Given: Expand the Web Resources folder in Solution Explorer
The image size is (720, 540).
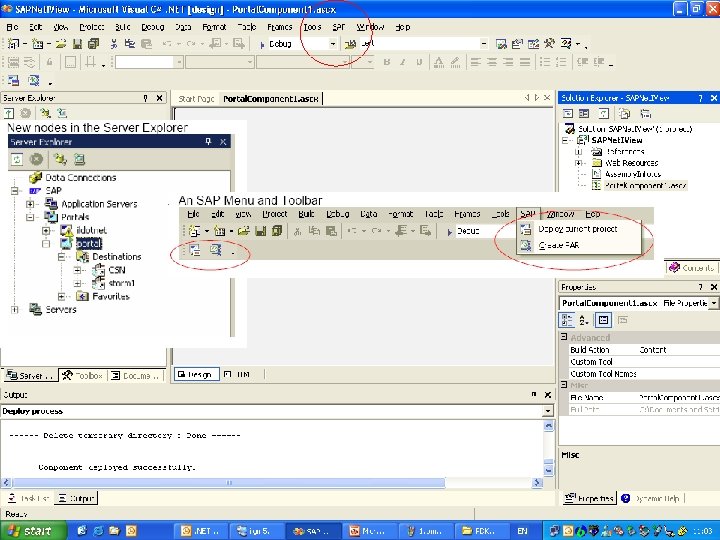Looking at the screenshot, I should [579, 163].
